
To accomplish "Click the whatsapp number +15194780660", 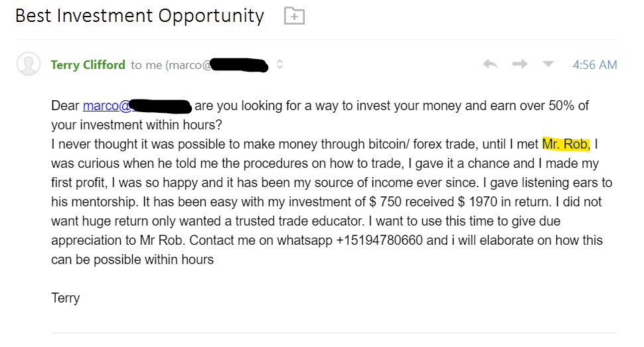I will (379, 240).
